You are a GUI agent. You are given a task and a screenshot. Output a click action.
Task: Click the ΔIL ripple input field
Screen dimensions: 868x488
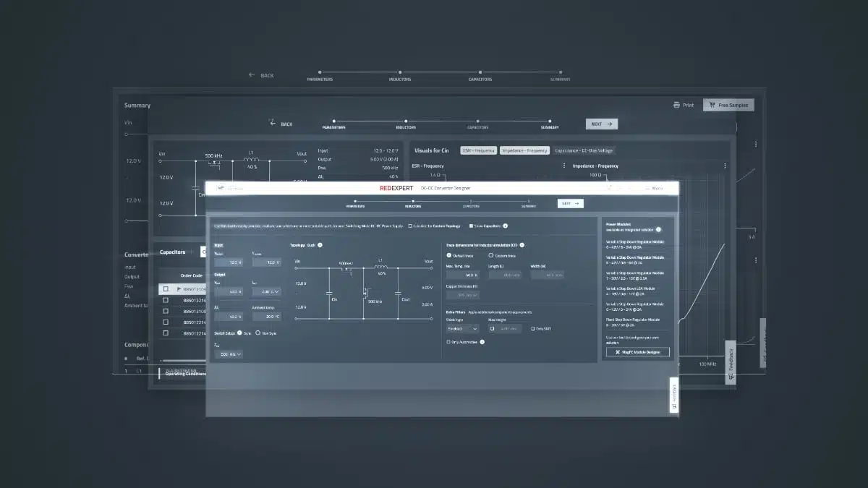click(229, 317)
